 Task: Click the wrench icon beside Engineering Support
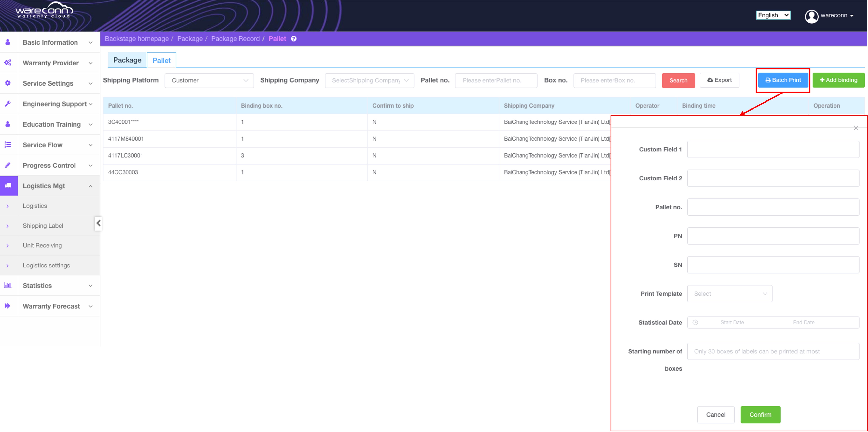point(8,104)
